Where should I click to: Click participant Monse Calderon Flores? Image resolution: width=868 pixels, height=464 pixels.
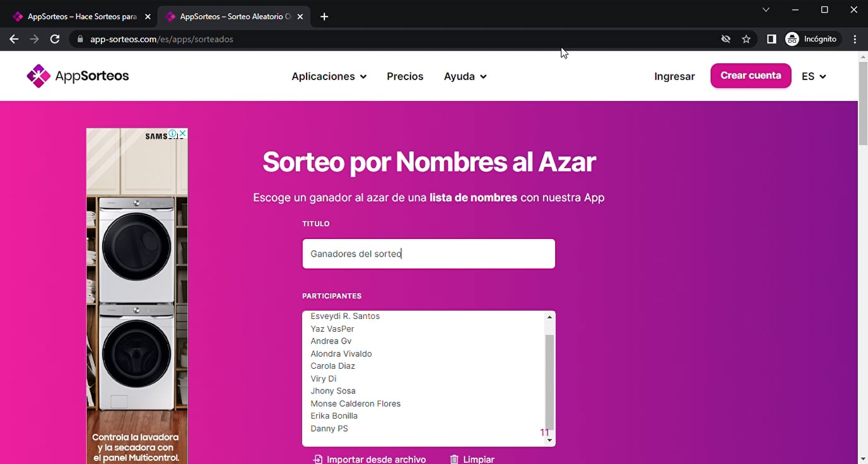356,403
